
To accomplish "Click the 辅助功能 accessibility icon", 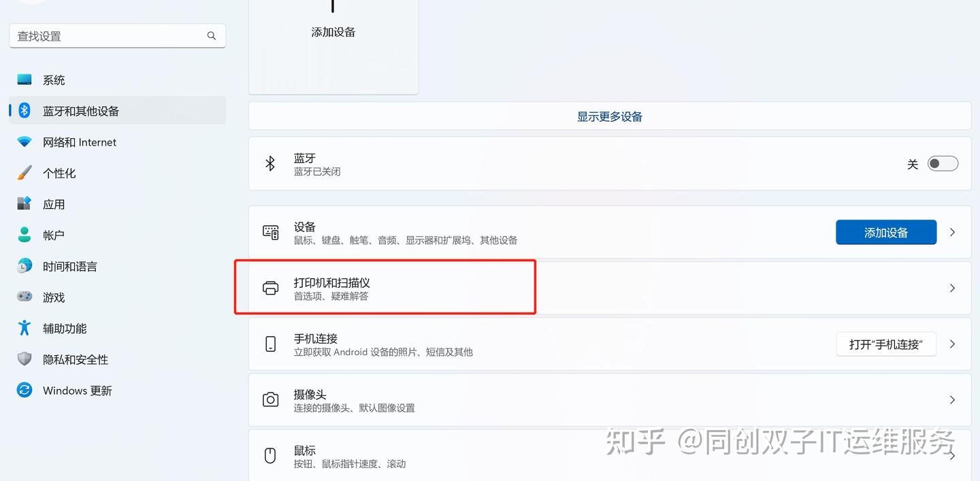I will click(24, 328).
